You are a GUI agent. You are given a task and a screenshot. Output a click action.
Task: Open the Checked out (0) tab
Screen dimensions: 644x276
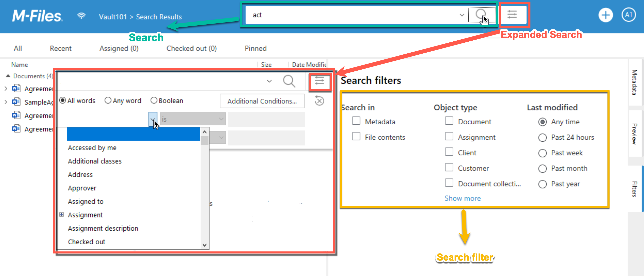(191, 48)
